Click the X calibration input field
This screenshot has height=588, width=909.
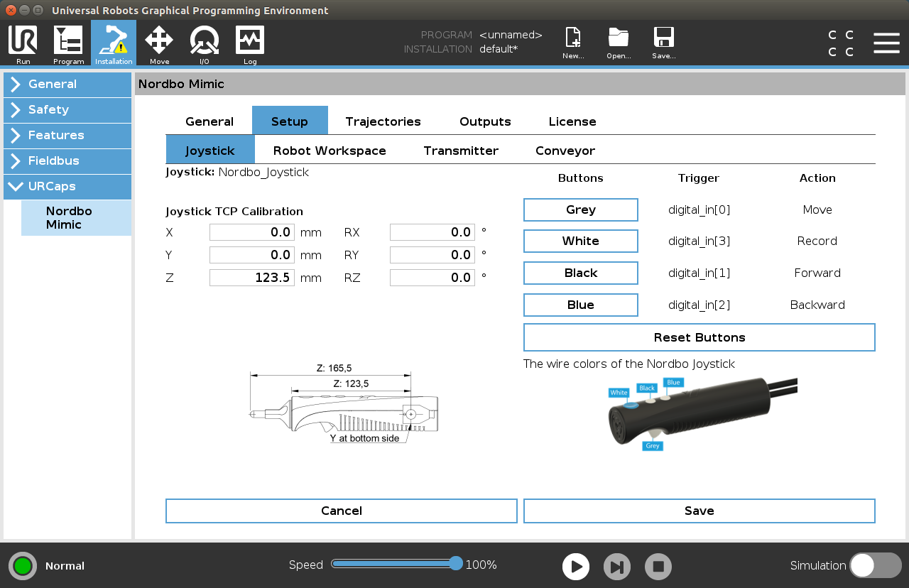coord(252,232)
